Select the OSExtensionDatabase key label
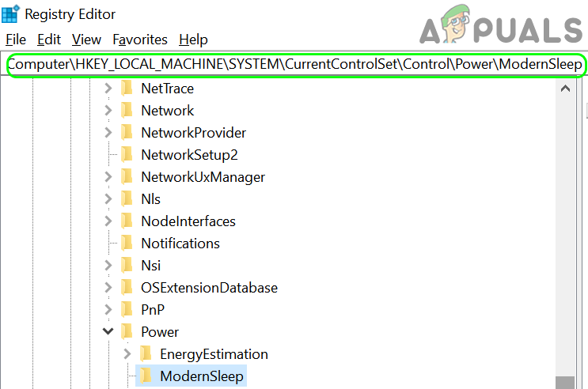The image size is (588, 389). 209,288
